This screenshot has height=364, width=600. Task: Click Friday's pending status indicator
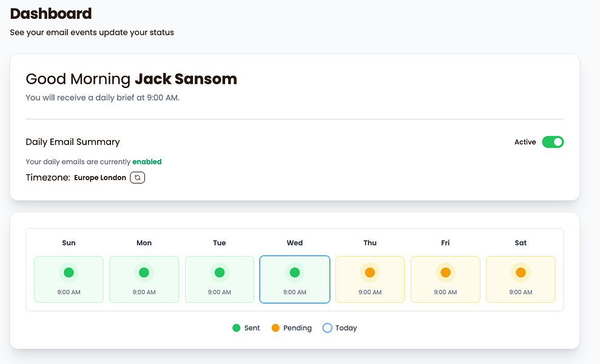(x=445, y=272)
